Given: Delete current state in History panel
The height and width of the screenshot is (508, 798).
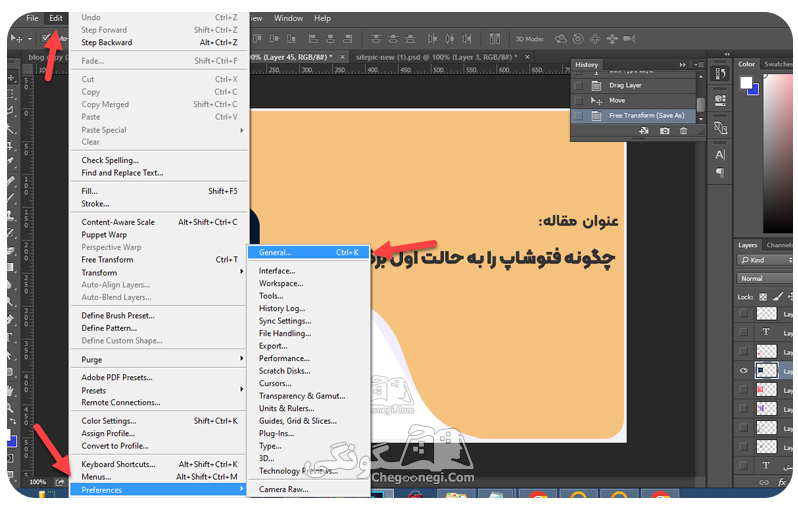Looking at the screenshot, I should [683, 131].
